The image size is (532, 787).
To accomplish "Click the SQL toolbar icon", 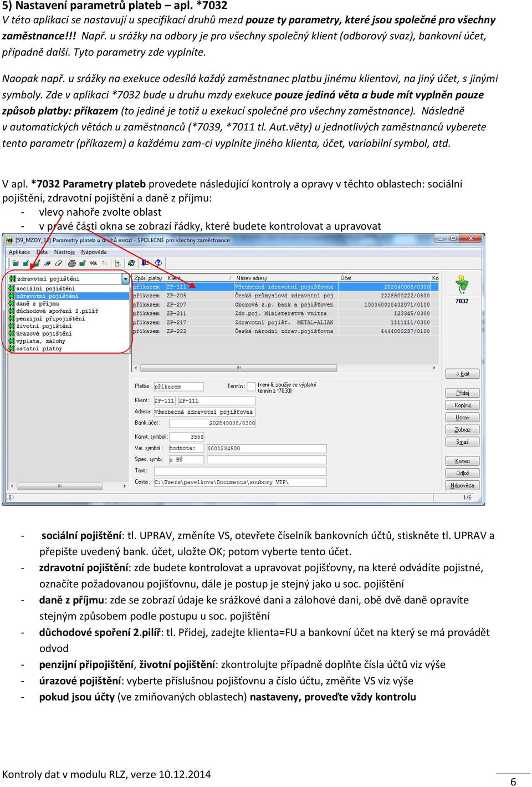I will coord(94,263).
